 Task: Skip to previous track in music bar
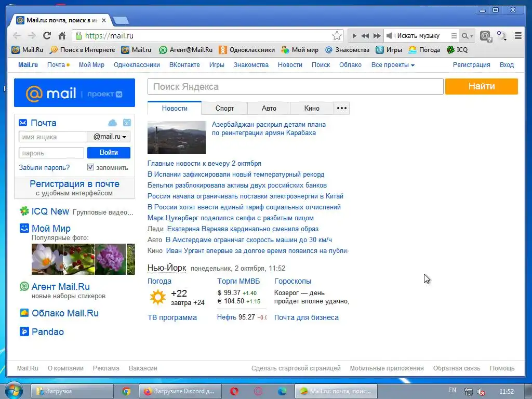tap(365, 36)
